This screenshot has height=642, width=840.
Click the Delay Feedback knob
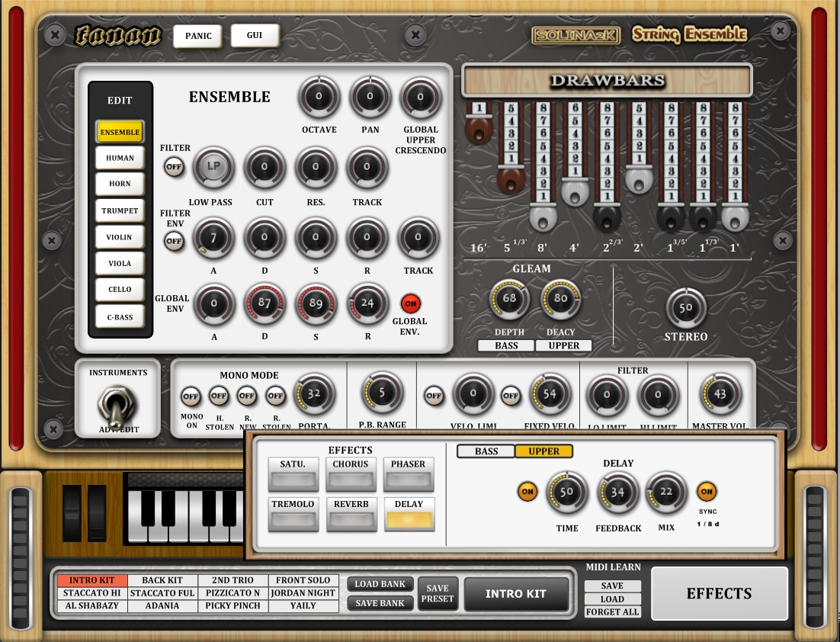[x=617, y=493]
